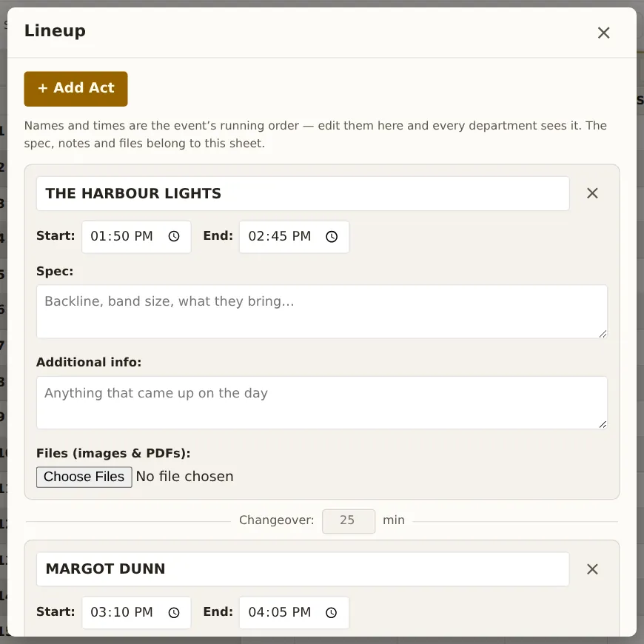Click the 02:45 PM end time field

[x=294, y=237]
